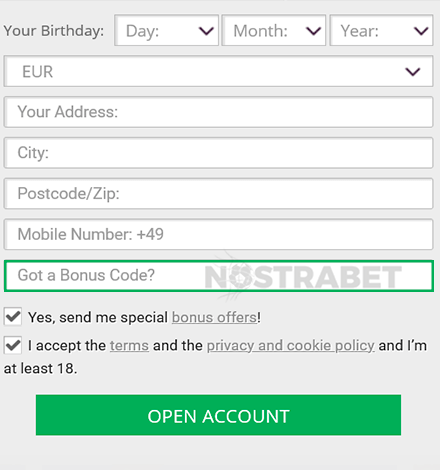Click into the Your Address field

tap(218, 112)
